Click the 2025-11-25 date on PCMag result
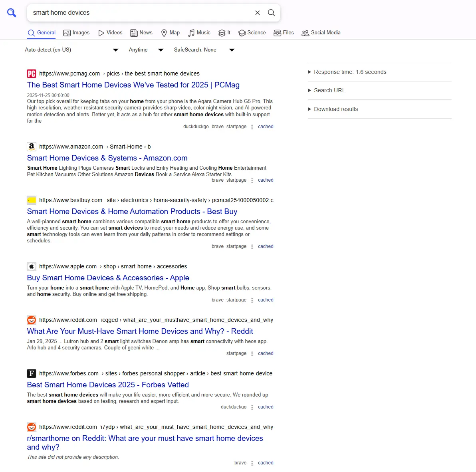 [x=48, y=95]
